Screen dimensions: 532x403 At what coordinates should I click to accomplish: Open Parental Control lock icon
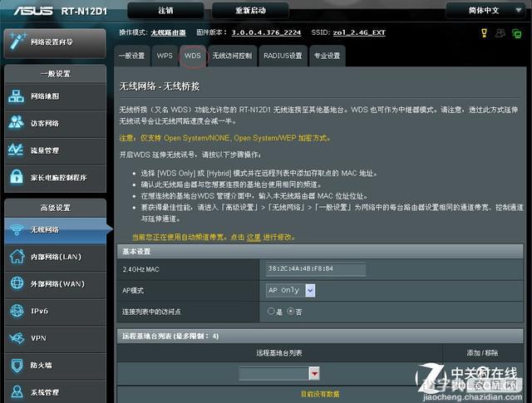tap(16, 176)
